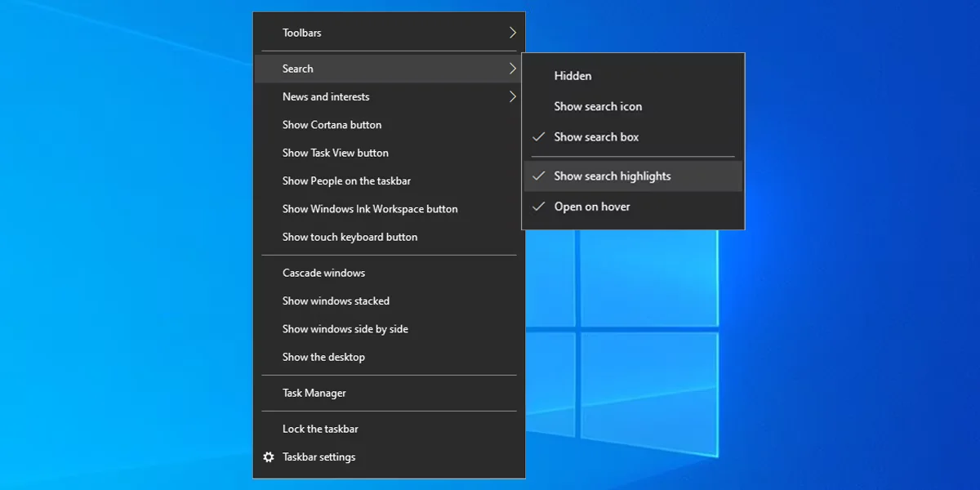Image resolution: width=980 pixels, height=490 pixels.
Task: Select the Show search box option
Action: (x=596, y=137)
